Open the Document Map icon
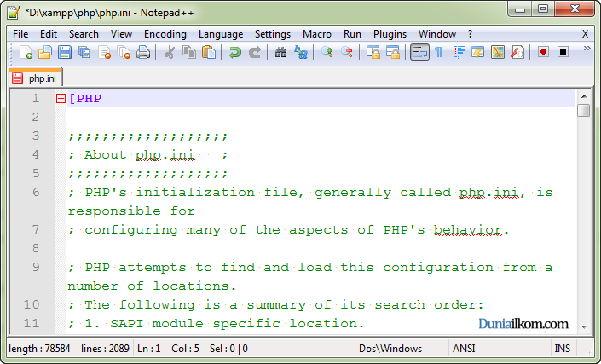Screen dimensions: 601x364 tap(498, 52)
